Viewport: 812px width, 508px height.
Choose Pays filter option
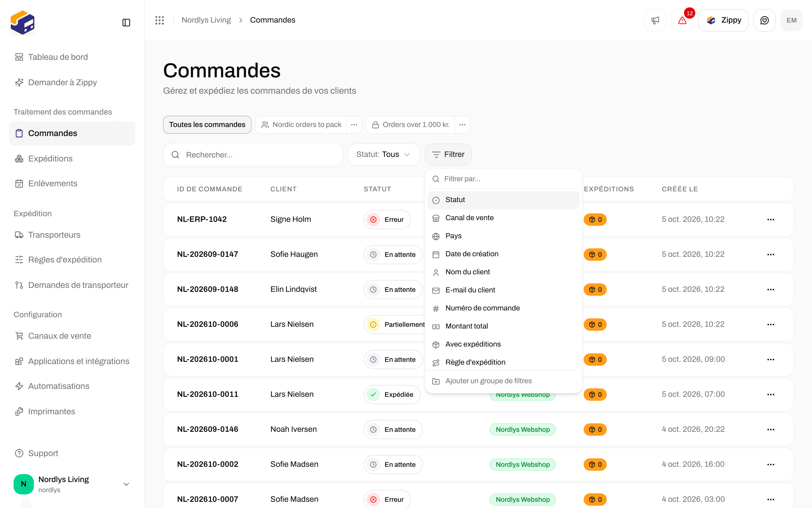[503, 236]
